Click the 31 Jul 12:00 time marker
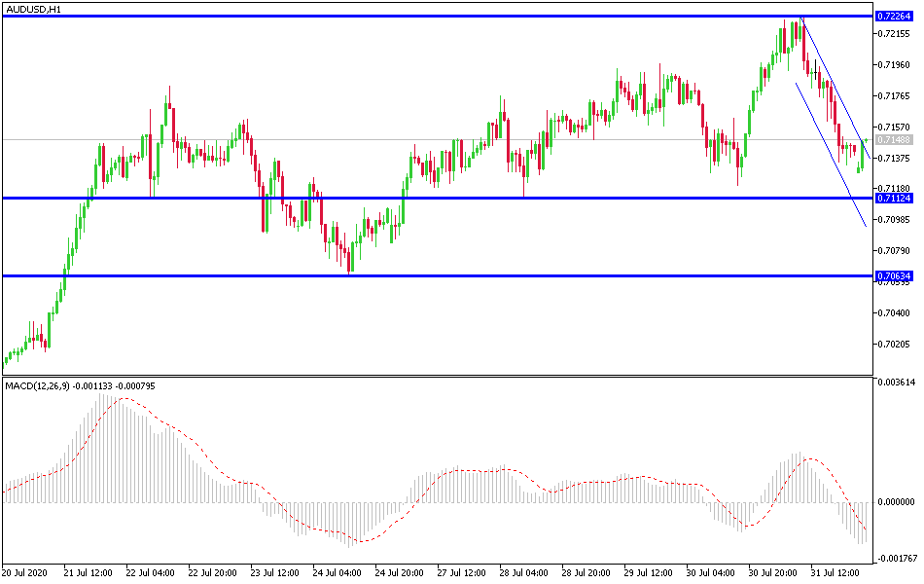 click(834, 572)
